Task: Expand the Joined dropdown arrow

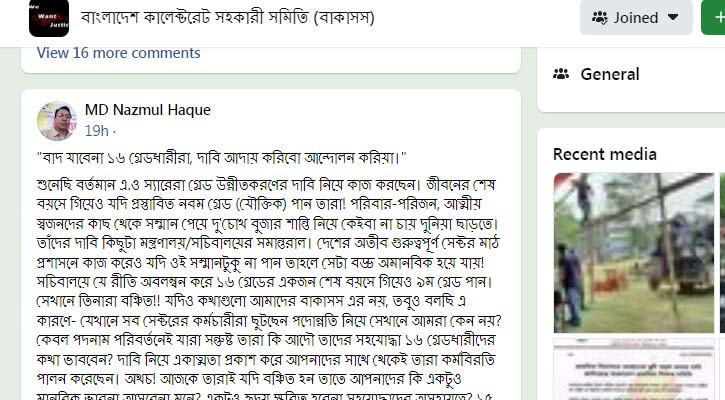Action: (673, 18)
